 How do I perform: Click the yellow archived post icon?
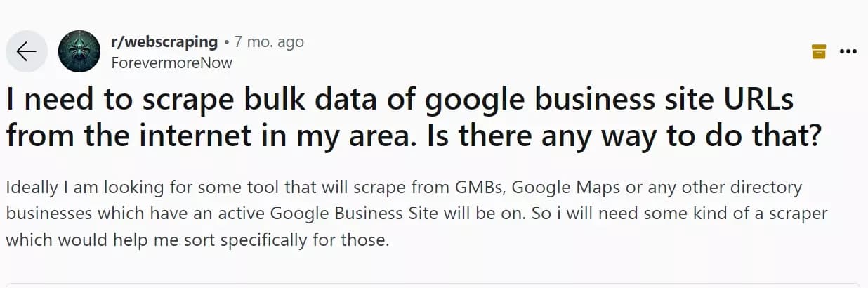818,51
